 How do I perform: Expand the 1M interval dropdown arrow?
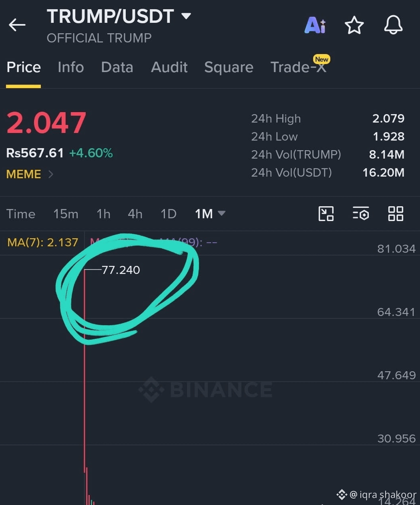click(221, 213)
